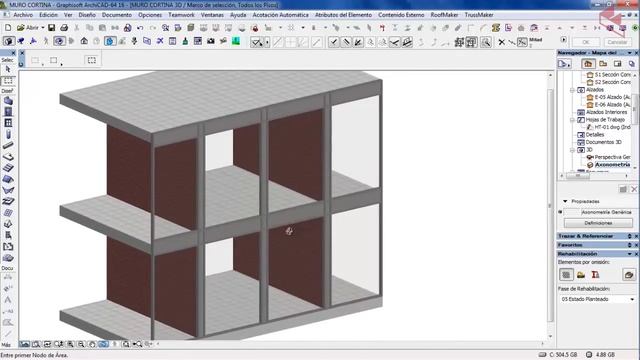Switch to Navigator Project Map tab
640x360 pixels.
(588, 64)
